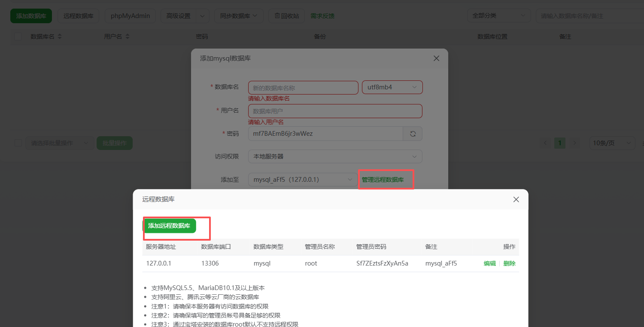Edit the 127.0.0.1 remote database entry

(x=489, y=263)
